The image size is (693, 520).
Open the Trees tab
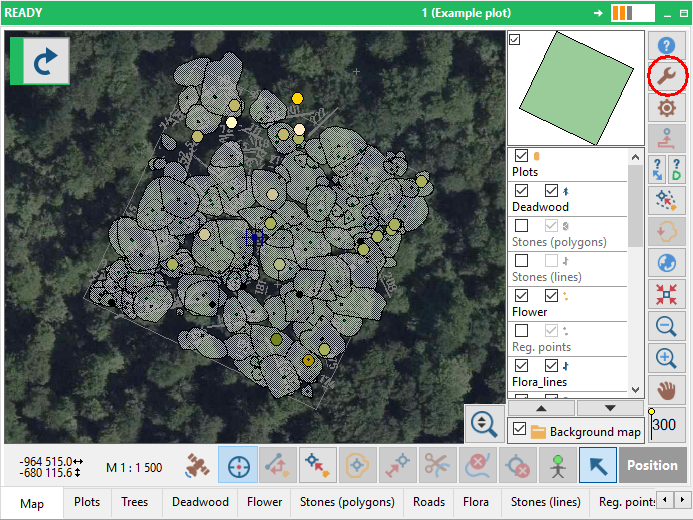[134, 502]
